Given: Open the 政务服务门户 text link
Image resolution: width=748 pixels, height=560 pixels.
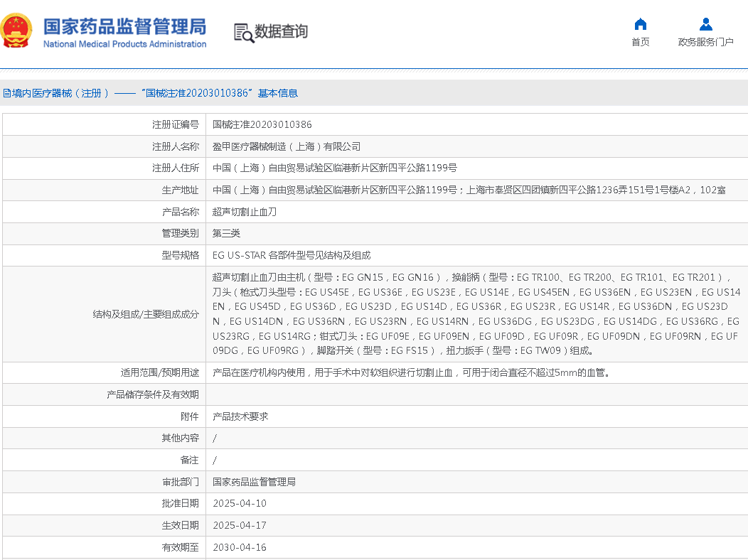Looking at the screenshot, I should 705,42.
